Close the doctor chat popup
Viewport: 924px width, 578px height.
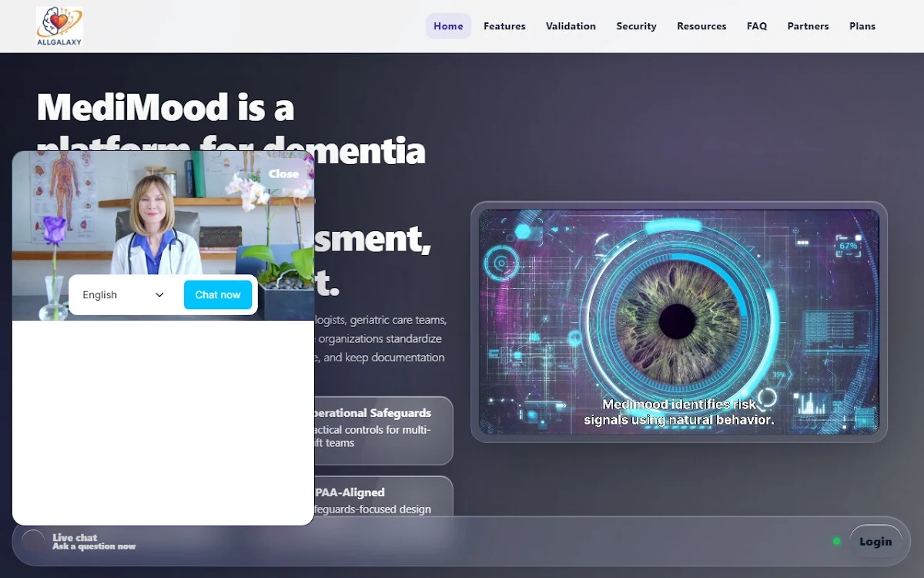click(x=283, y=173)
